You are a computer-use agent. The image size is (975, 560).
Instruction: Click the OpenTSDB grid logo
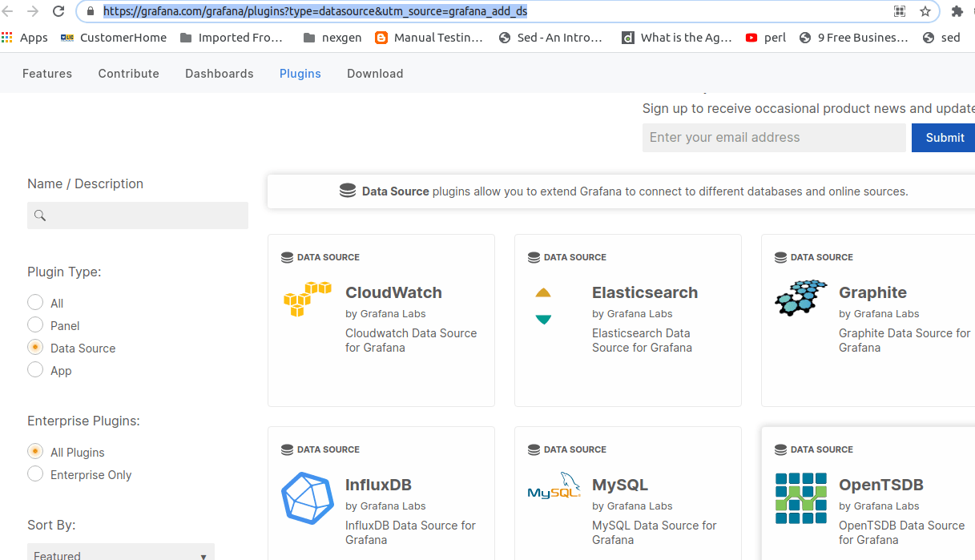[801, 498]
